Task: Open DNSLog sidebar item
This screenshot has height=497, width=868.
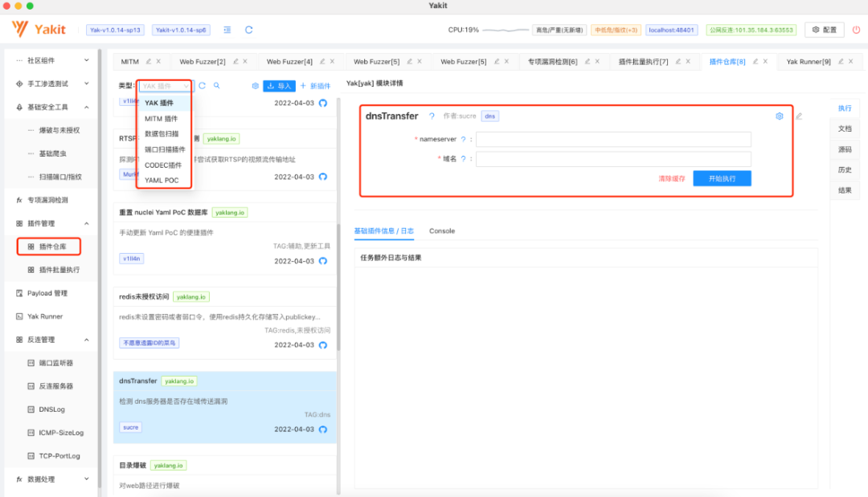Action: point(51,409)
